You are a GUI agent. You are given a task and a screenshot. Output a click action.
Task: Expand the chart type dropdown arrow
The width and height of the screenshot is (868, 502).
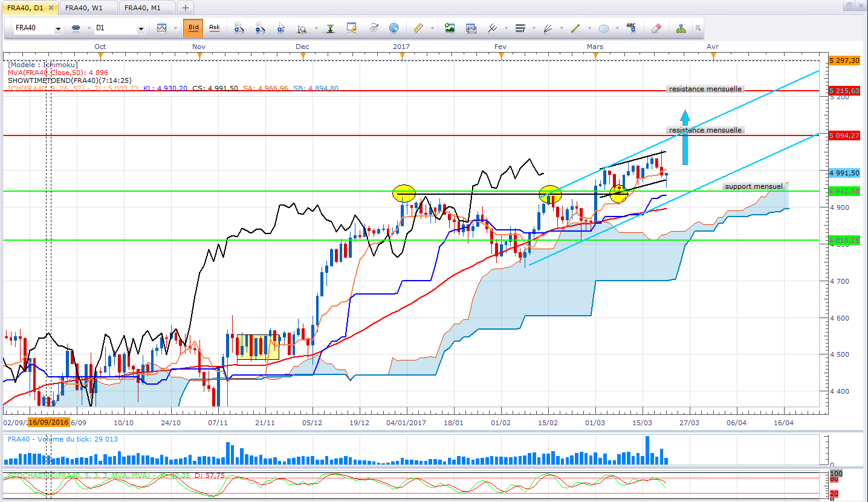click(176, 28)
